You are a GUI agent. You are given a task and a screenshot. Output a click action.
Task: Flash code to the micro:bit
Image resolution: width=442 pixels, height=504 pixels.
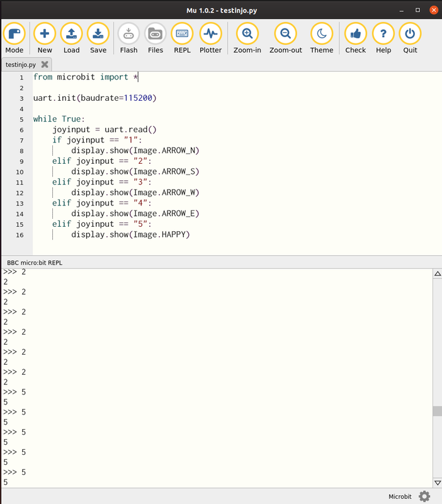click(x=128, y=38)
